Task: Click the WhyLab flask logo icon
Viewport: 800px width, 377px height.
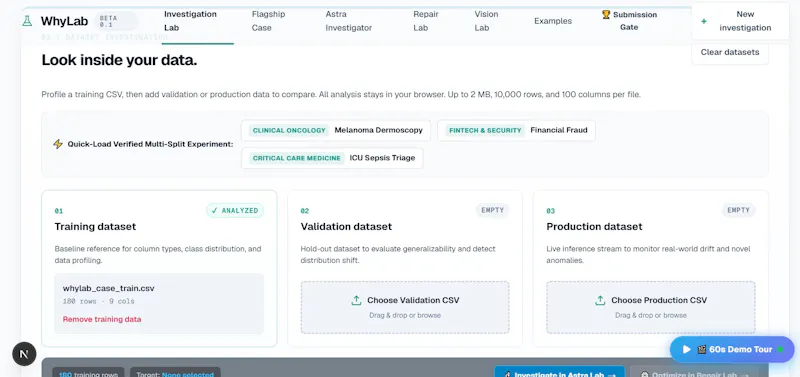Action: click(27, 21)
